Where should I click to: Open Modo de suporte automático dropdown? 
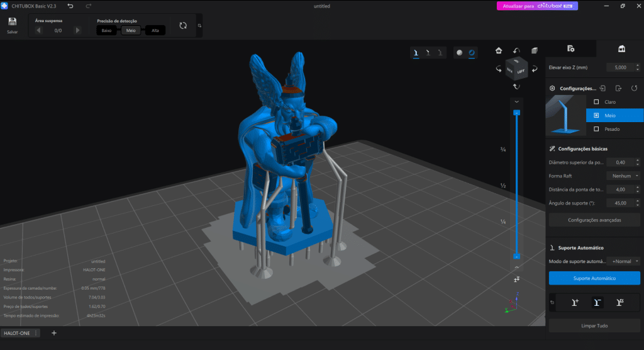tap(623, 262)
